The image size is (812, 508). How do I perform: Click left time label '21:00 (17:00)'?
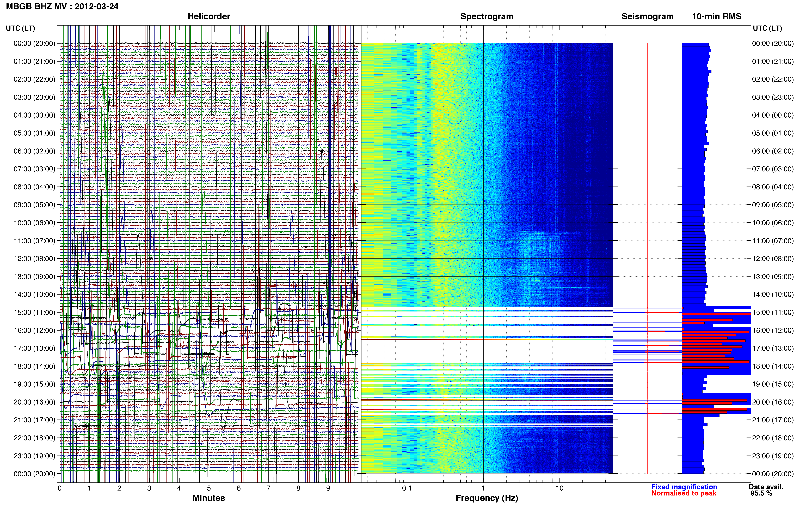click(34, 420)
